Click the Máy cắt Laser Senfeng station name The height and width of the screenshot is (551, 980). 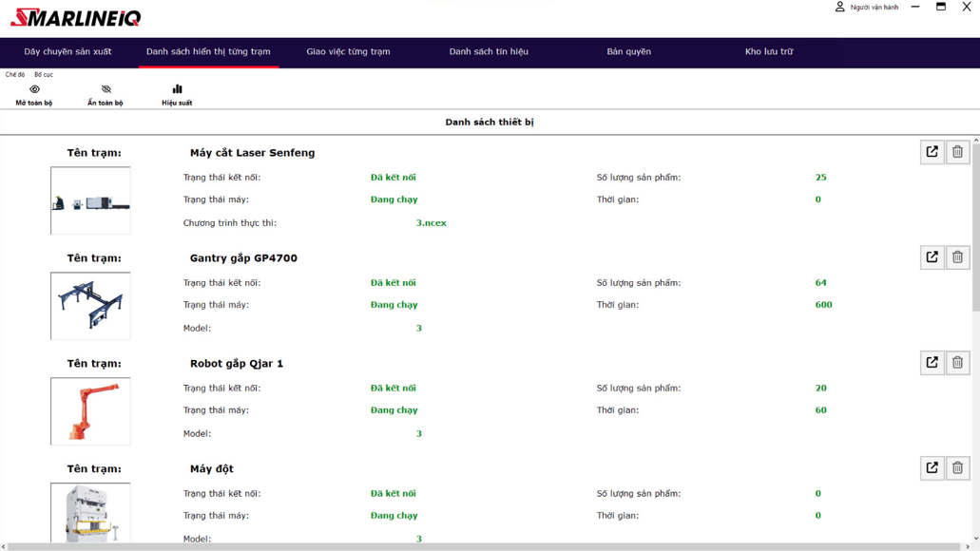tap(253, 153)
